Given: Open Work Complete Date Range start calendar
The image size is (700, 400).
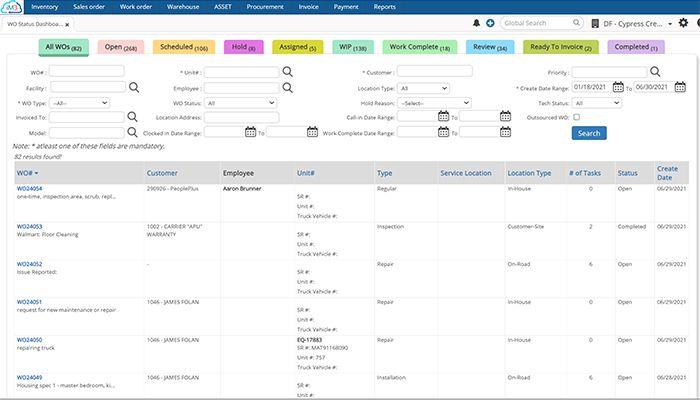Looking at the screenshot, I should point(443,132).
